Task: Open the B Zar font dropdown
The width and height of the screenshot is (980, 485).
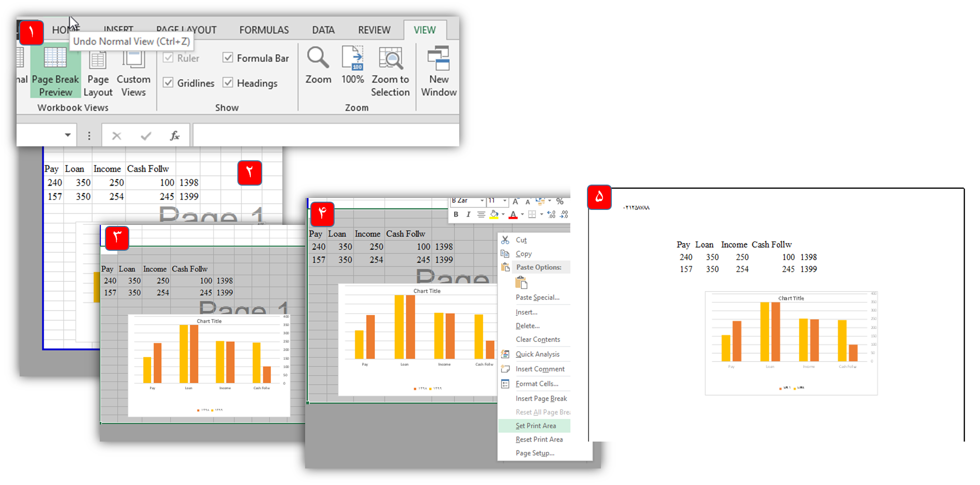Action: (x=482, y=201)
